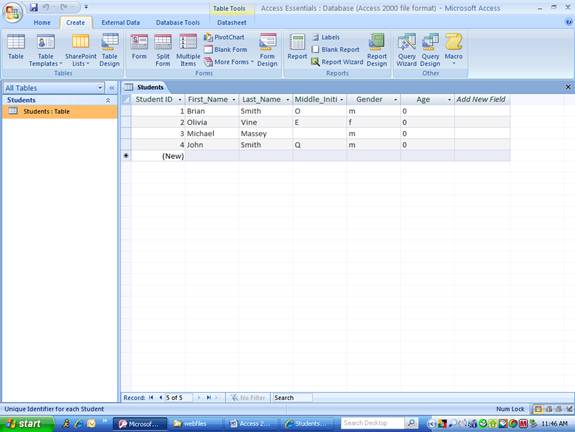This screenshot has width=575, height=432.
Task: Collapse the Students group in navigation pane
Action: [x=108, y=100]
